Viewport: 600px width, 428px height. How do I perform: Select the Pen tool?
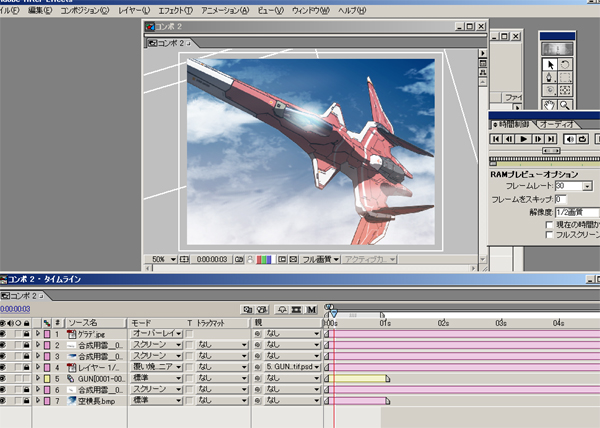tap(550, 78)
